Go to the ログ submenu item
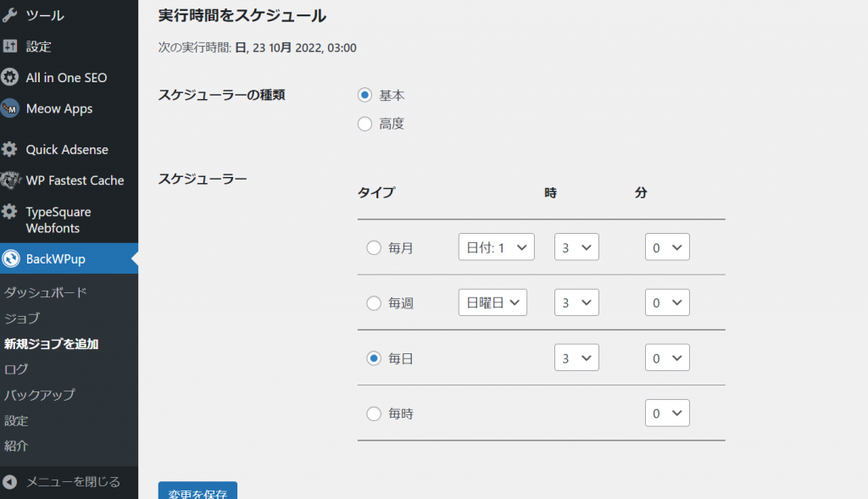The width and height of the screenshot is (868, 499). click(16, 369)
